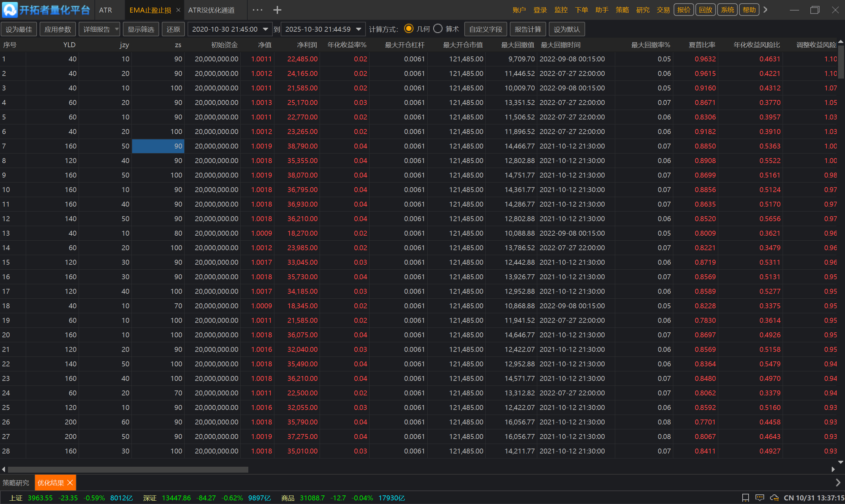Click the right chevron after 帮助 menu
Screen dimensions: 845x504
765,10
